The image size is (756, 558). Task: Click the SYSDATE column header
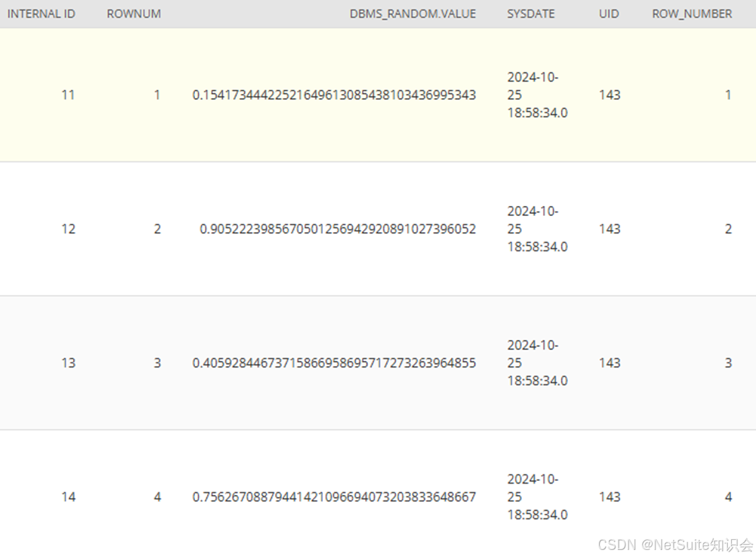[x=531, y=13]
